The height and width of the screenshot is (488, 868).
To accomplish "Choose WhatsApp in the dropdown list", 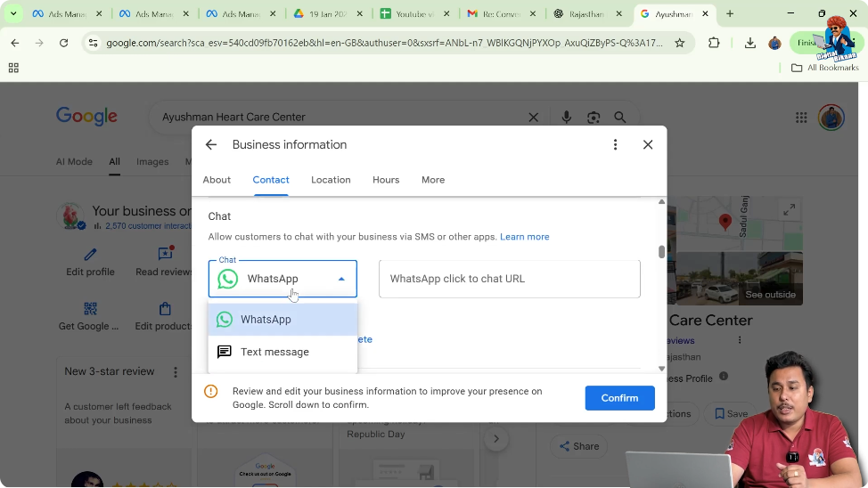I will [x=283, y=319].
